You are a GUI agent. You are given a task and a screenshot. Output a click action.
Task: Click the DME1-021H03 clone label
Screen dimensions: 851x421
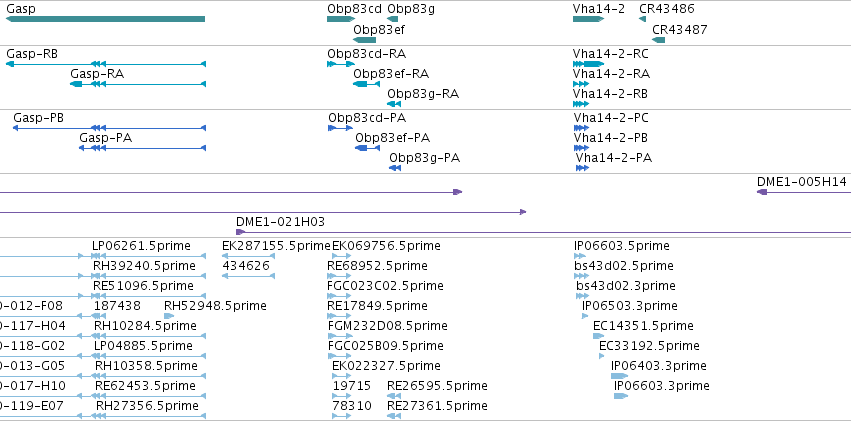pos(280,221)
